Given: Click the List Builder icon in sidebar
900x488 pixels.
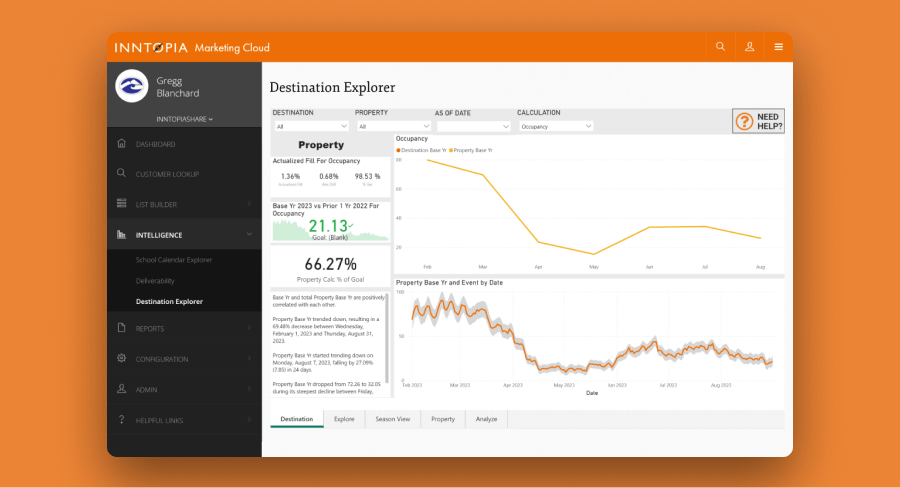Looking at the screenshot, I should 122,204.
